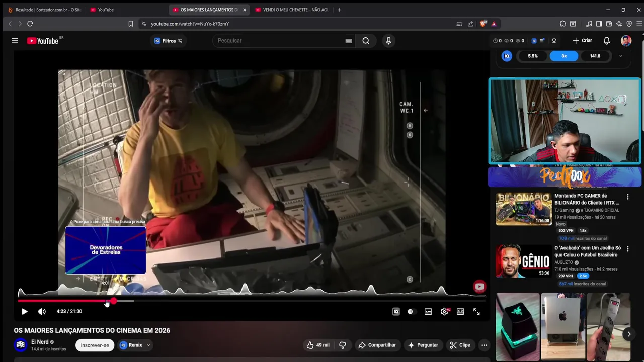Play the paused video
Image resolution: width=644 pixels, height=362 pixels.
(x=24, y=312)
